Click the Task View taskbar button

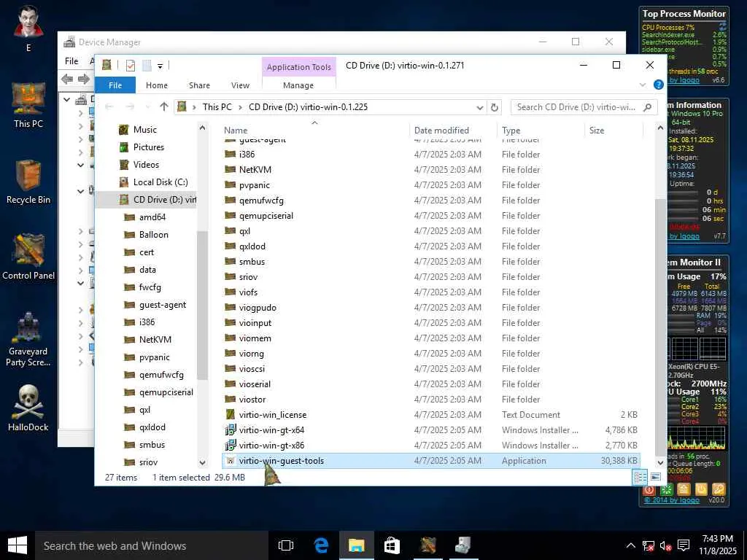coord(285,545)
